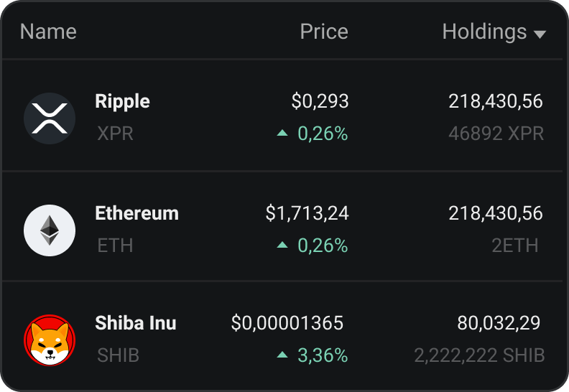Click Shiba Inu's 80,032,29 holdings value
This screenshot has height=392, width=569.
click(499, 323)
